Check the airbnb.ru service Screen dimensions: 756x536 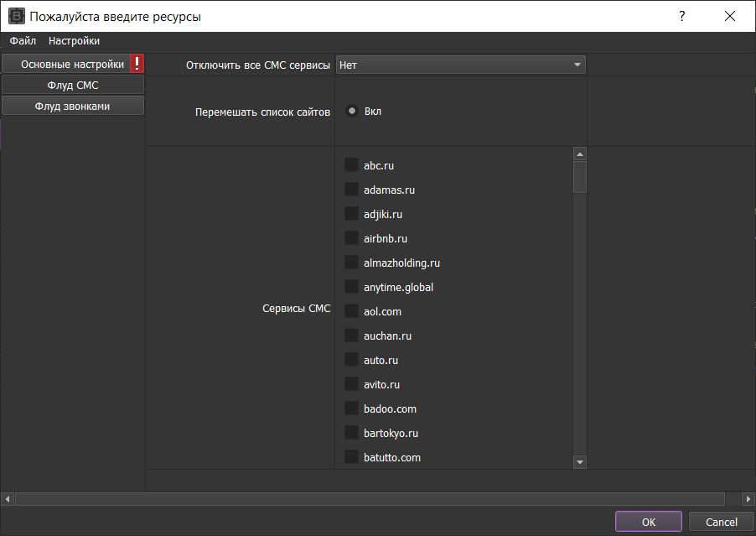click(x=352, y=239)
